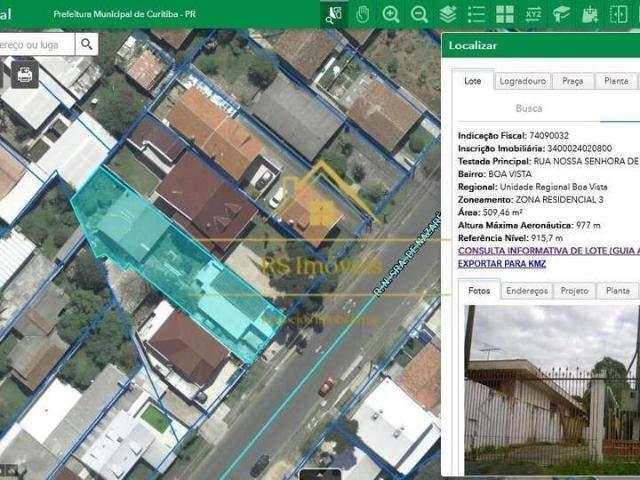Click the zoom in magnifier
Screen dimensions: 640x480
coord(391,14)
